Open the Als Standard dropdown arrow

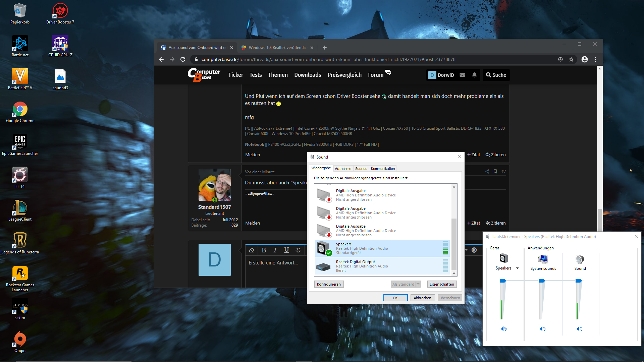tap(418, 284)
